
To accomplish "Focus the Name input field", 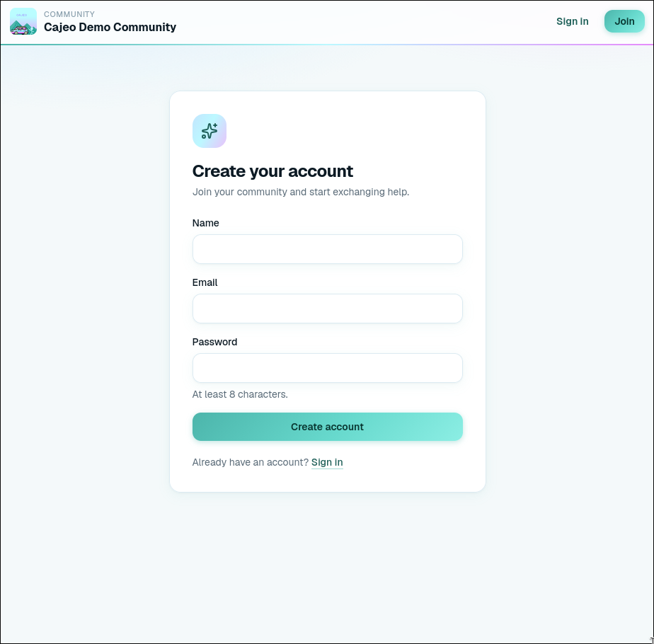I will [328, 249].
